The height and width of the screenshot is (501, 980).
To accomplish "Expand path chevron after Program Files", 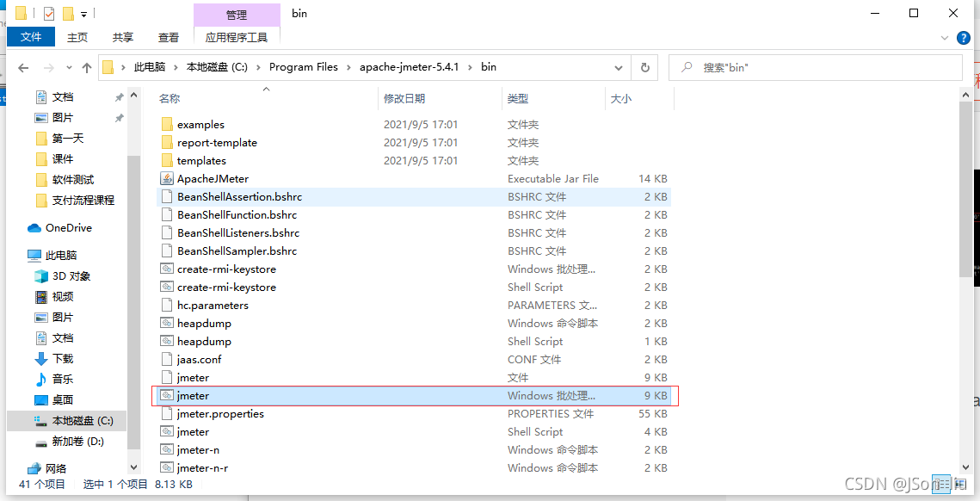I will 348,67.
